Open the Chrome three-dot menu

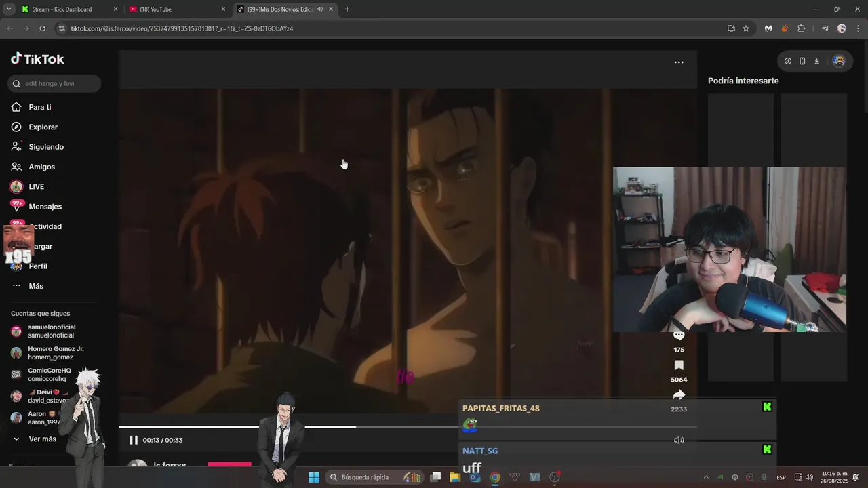click(x=858, y=28)
